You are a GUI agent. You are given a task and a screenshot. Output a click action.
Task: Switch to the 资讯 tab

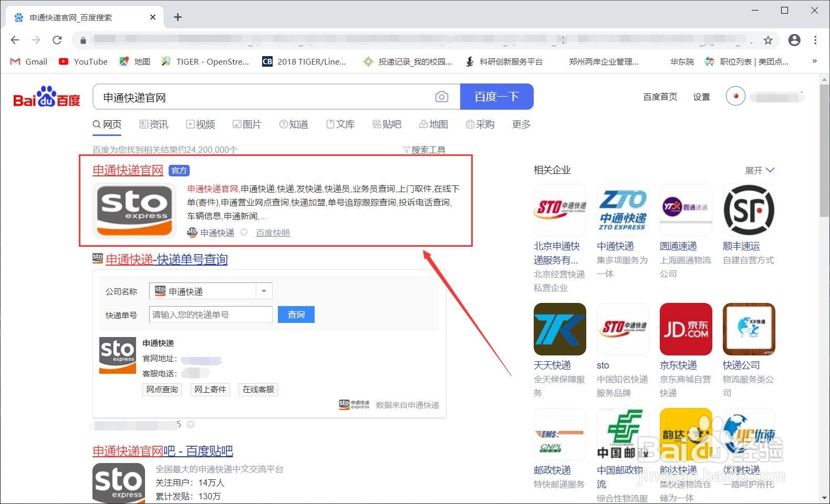pyautogui.click(x=154, y=124)
